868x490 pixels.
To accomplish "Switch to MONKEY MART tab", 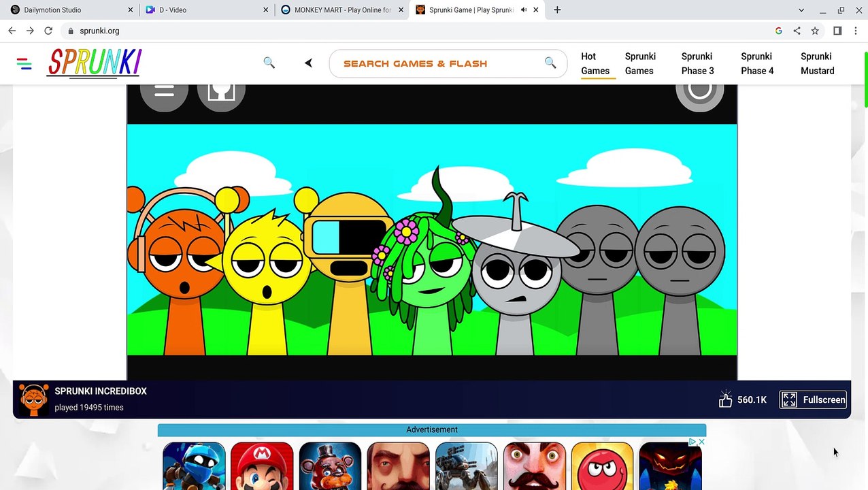I will pos(341,10).
